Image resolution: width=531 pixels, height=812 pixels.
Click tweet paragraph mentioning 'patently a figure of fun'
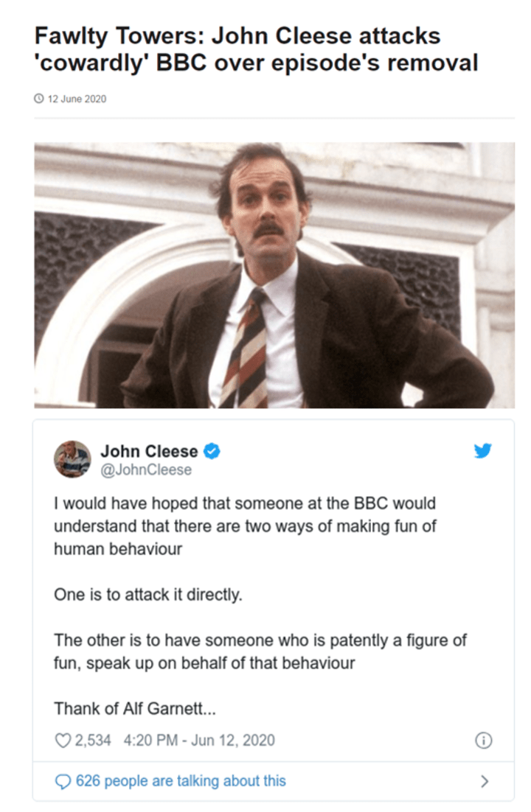click(x=260, y=651)
